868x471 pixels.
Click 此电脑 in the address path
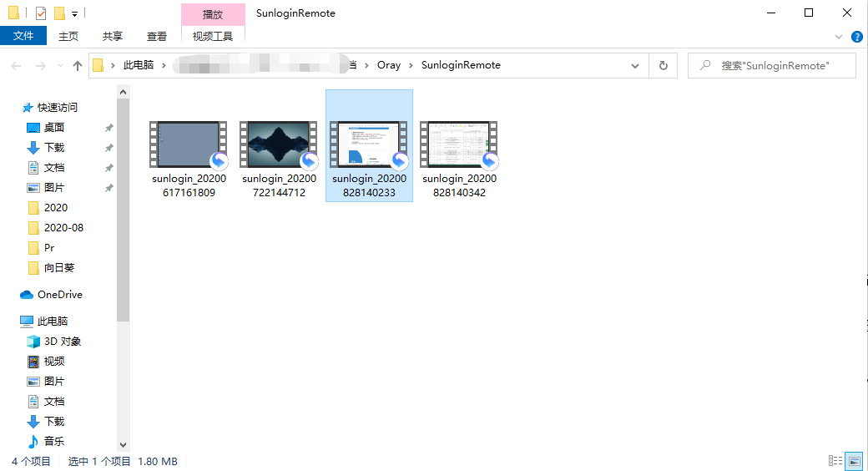(x=139, y=65)
